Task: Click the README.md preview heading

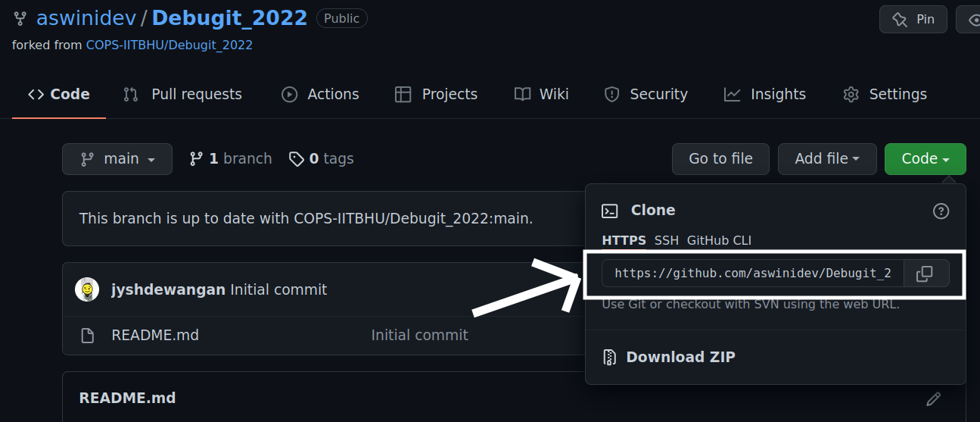Action: pos(127,398)
